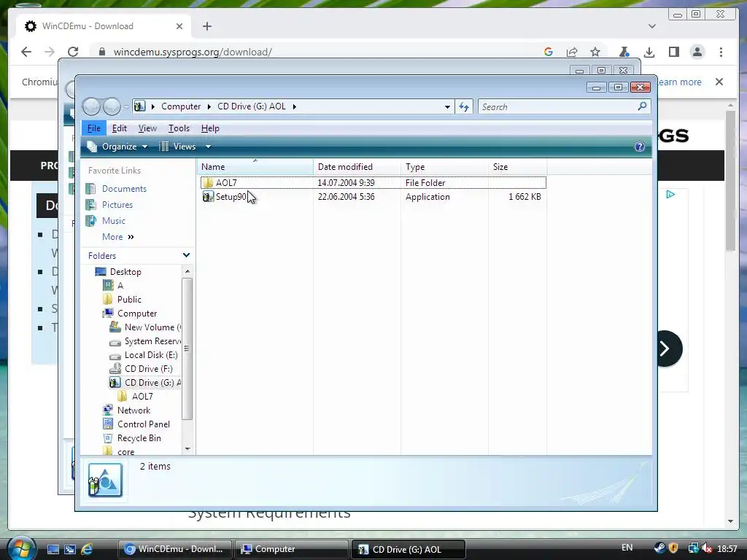Reload the Chrome page
Screen dimensions: 747x560
point(72,52)
